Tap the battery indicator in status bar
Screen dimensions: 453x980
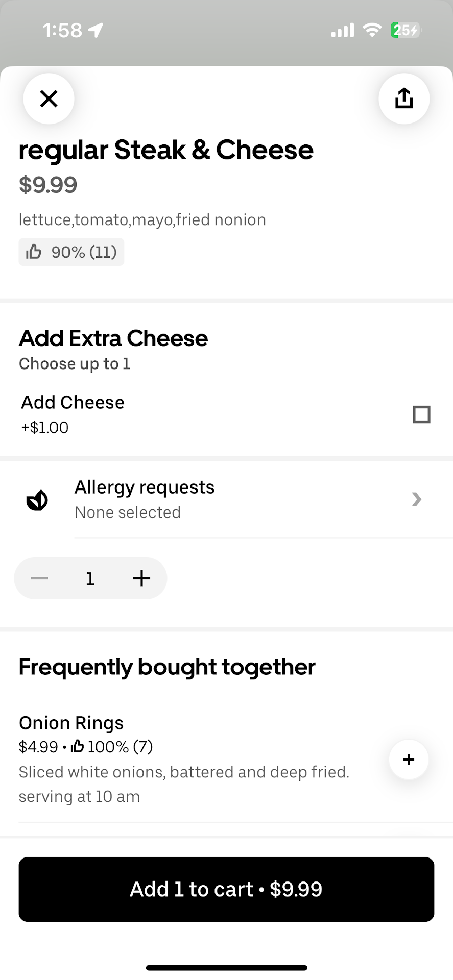coord(406,31)
